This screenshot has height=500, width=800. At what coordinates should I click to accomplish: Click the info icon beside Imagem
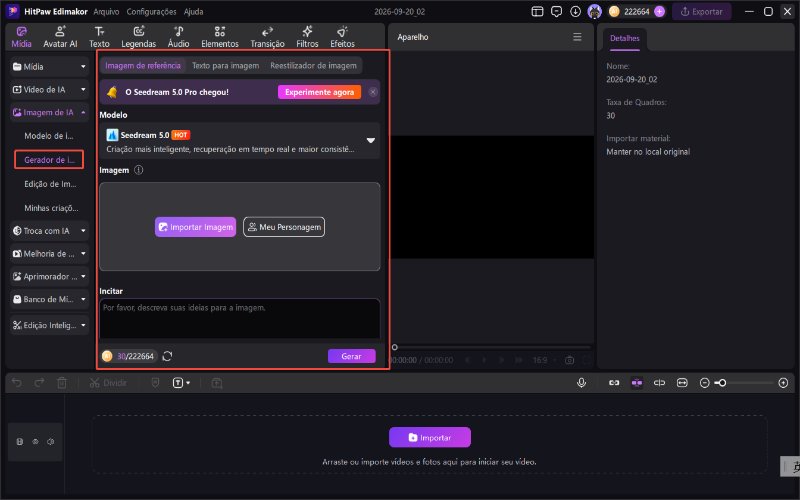138,170
